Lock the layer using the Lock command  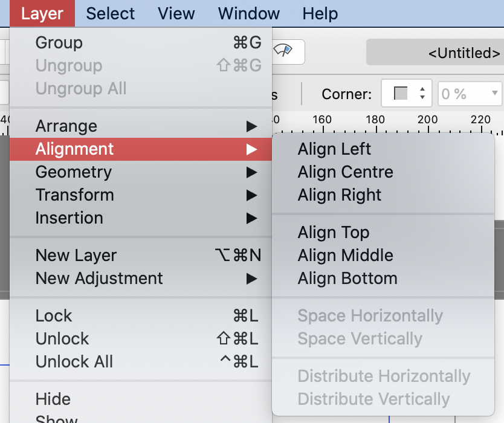54,315
